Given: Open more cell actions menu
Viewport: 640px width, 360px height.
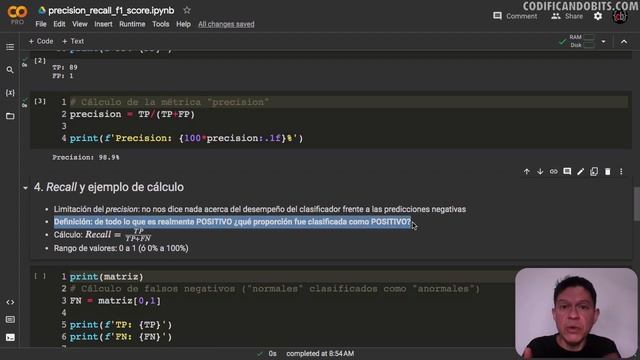Looking at the screenshot, I should [621, 171].
